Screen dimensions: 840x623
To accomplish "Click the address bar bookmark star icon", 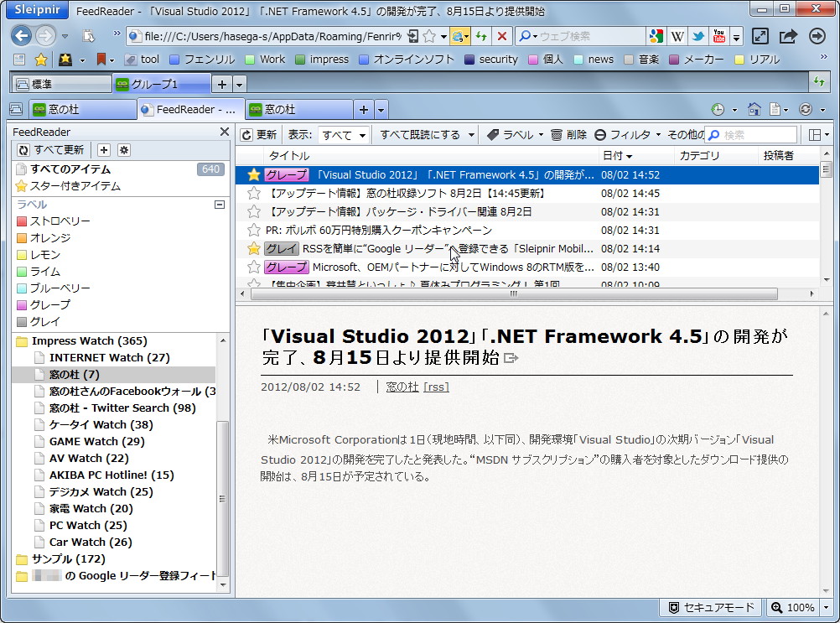I will 429,36.
